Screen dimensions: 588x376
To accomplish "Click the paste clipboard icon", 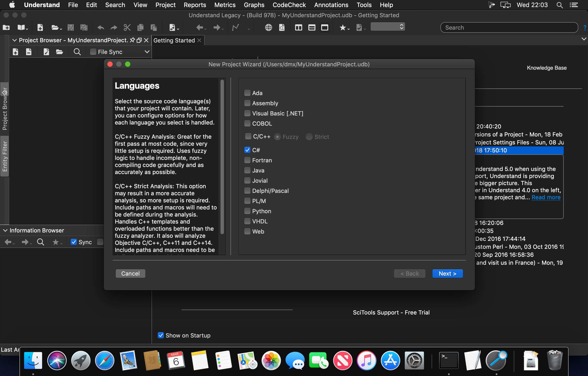I will [154, 27].
